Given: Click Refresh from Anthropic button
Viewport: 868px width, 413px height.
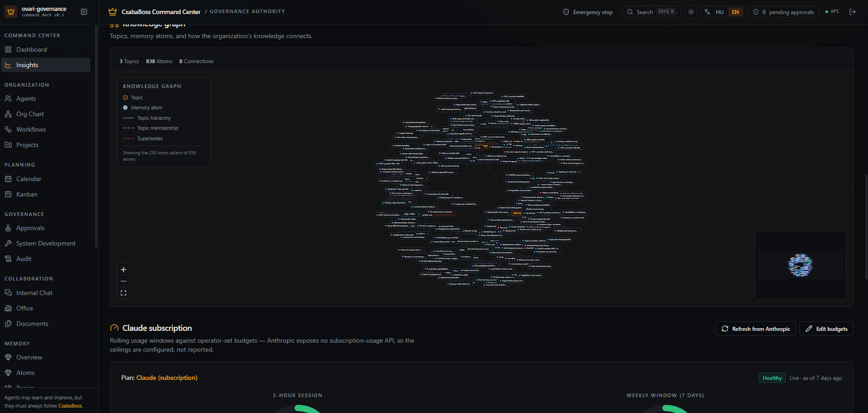Looking at the screenshot, I should pos(755,329).
